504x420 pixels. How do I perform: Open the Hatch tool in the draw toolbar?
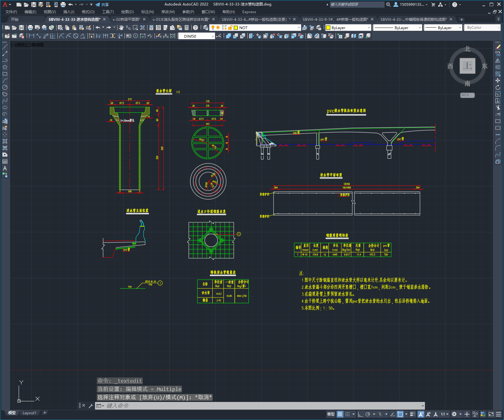point(5,142)
